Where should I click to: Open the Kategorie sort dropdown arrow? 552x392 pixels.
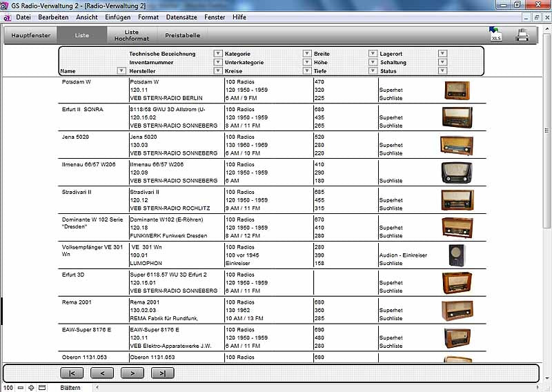click(x=307, y=53)
